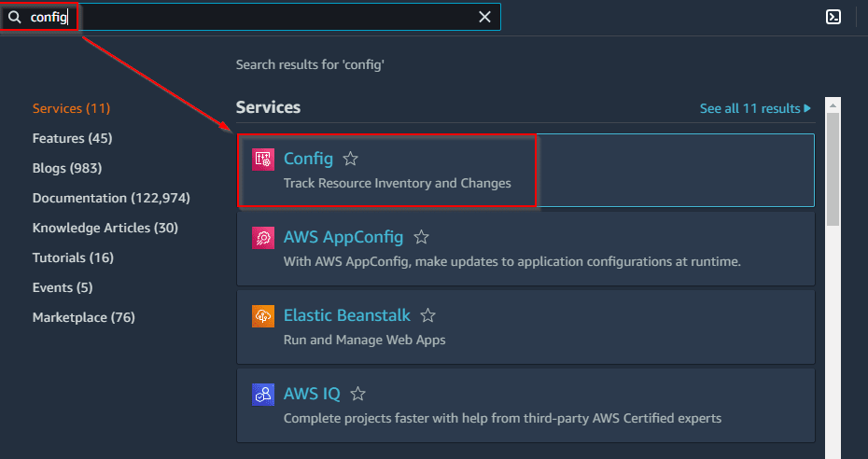Image resolution: width=868 pixels, height=459 pixels.
Task: Click the Services section heading
Action: coord(268,107)
